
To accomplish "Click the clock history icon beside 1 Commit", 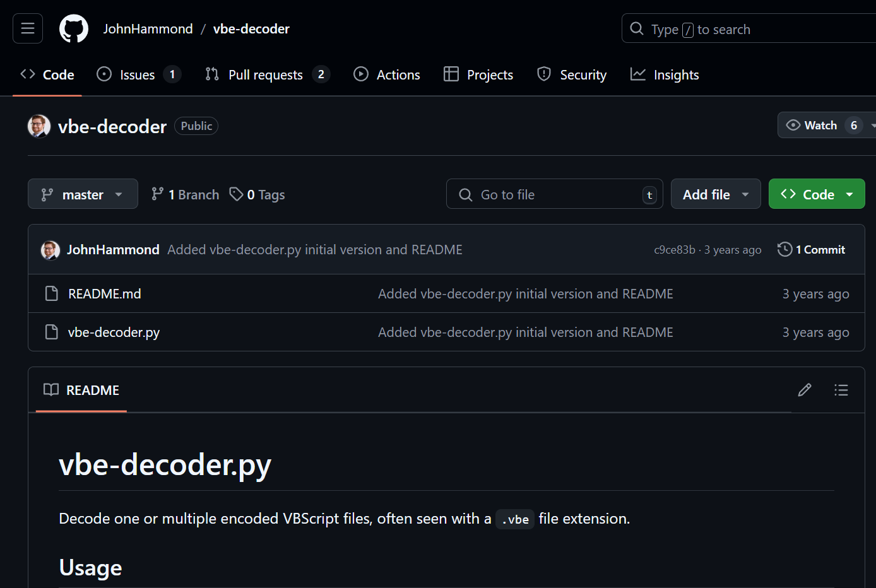I will pos(784,249).
